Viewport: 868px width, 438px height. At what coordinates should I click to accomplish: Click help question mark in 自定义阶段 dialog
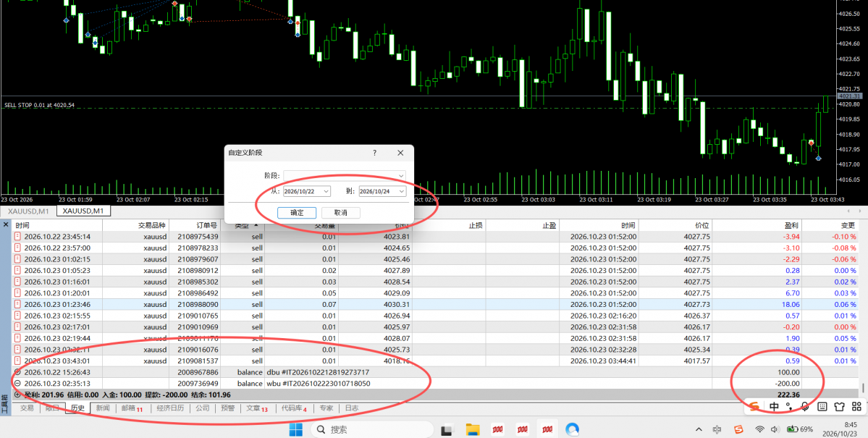(x=374, y=153)
